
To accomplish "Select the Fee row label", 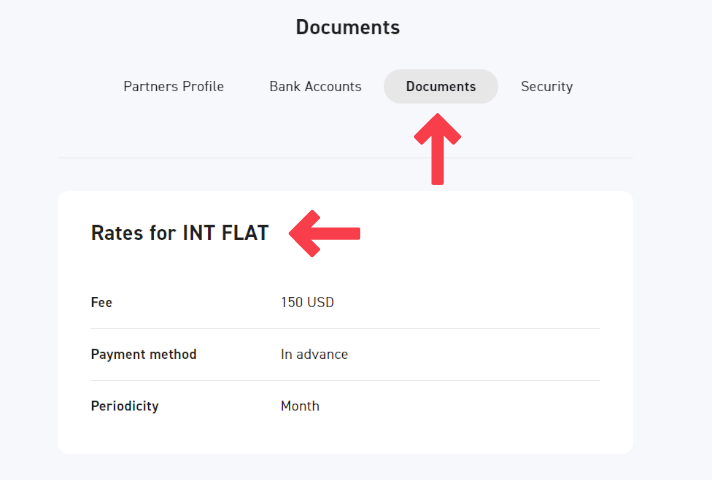I will pyautogui.click(x=102, y=302).
